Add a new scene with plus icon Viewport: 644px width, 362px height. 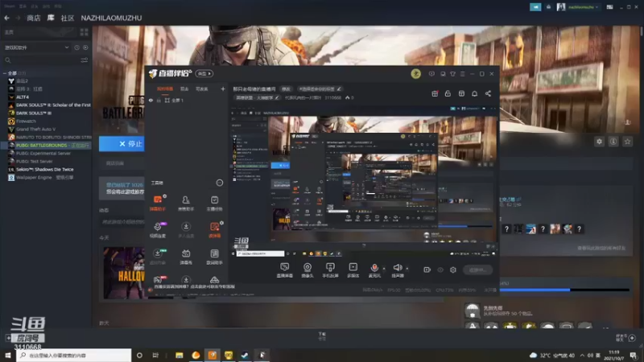pos(223,88)
